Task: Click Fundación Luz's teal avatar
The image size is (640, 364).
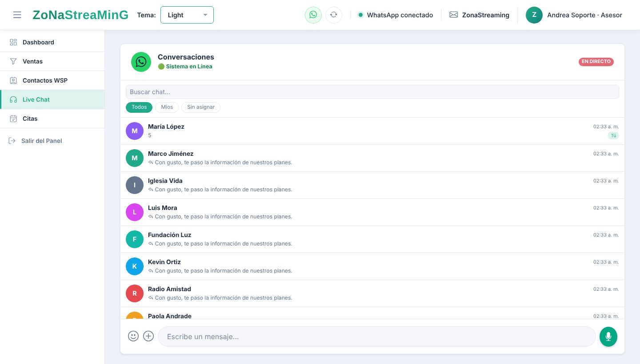Action: [135, 239]
